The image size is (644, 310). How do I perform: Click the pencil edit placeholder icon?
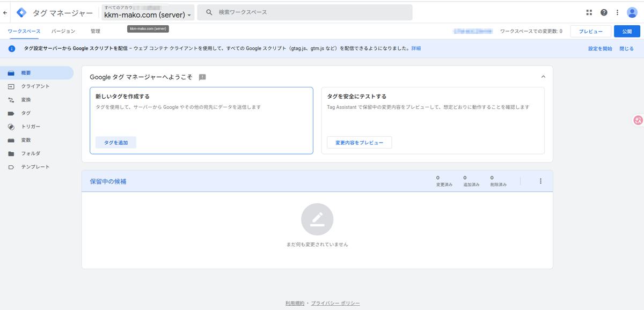(317, 219)
